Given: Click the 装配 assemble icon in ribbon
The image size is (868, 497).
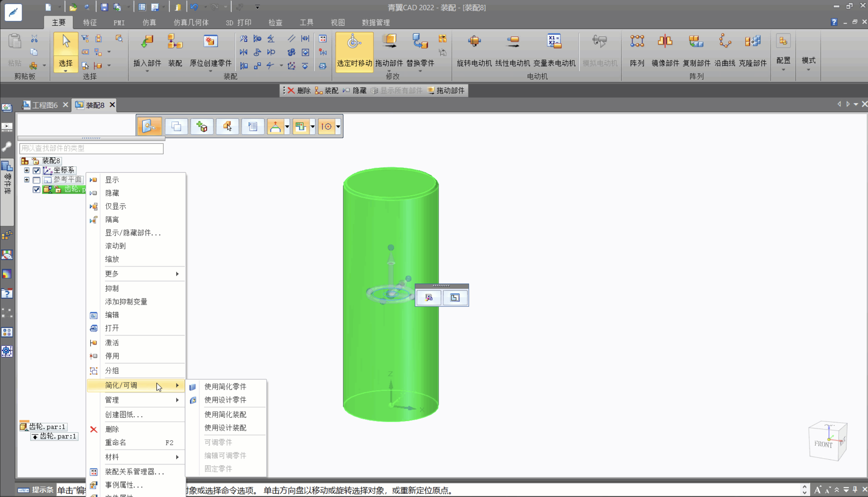Looking at the screenshot, I should tap(175, 41).
